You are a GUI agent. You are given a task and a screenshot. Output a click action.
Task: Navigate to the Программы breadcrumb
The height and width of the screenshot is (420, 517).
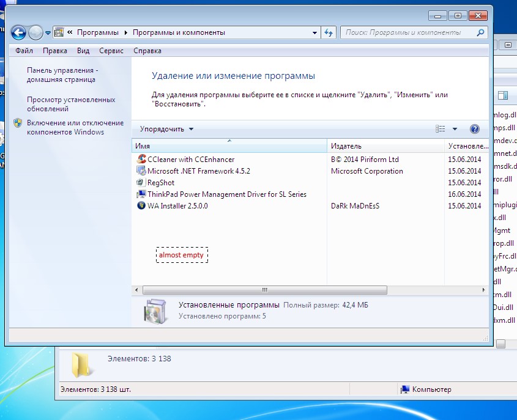pyautogui.click(x=98, y=32)
